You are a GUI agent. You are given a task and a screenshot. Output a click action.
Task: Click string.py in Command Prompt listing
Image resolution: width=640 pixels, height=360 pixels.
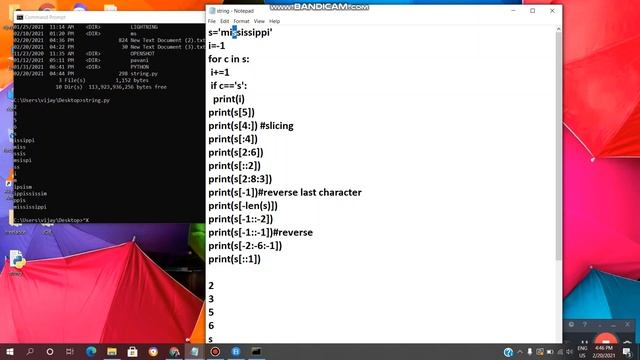tap(144, 74)
